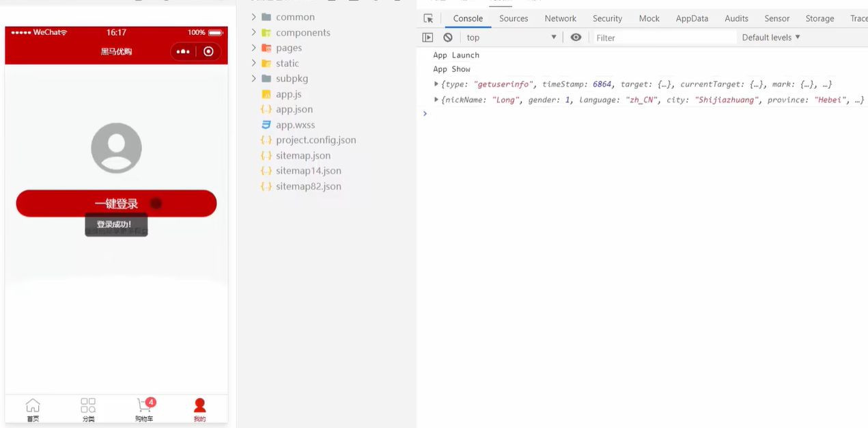The image size is (868, 428).
Task: Click the project.config.json braces icon
Action: (x=266, y=139)
